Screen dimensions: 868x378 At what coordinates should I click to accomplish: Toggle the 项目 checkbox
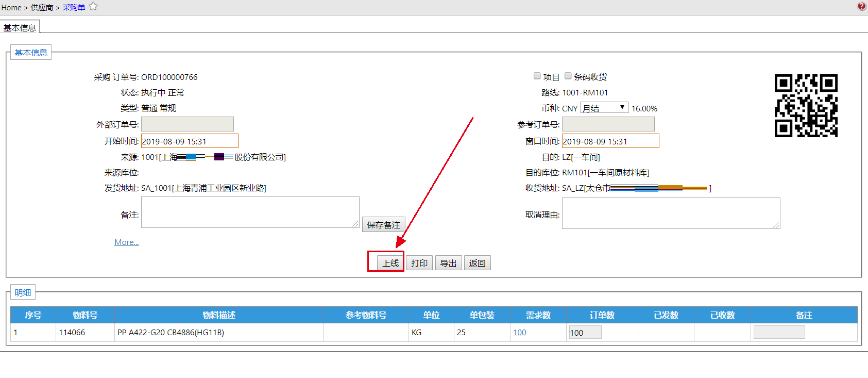[537, 76]
